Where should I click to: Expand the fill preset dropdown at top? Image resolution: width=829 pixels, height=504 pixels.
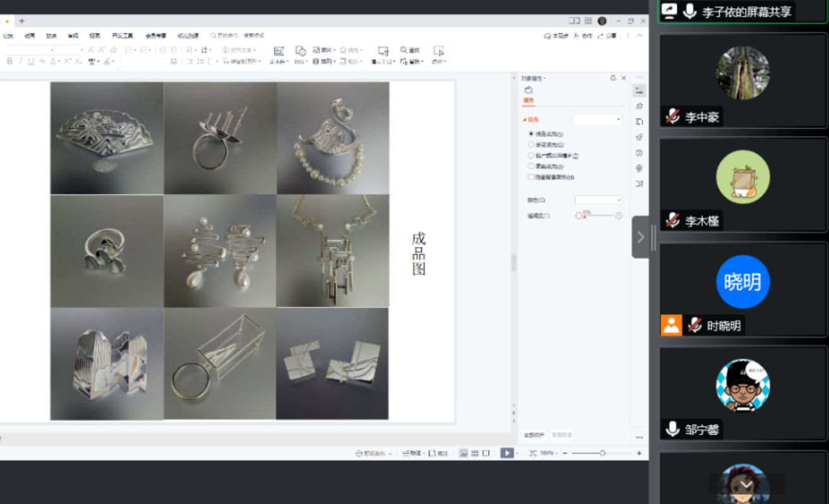point(598,119)
